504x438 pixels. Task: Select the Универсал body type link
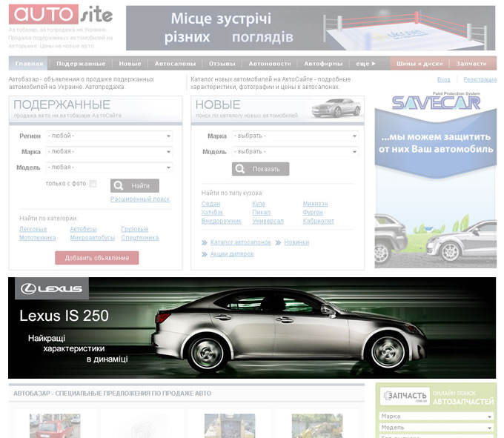click(x=268, y=221)
